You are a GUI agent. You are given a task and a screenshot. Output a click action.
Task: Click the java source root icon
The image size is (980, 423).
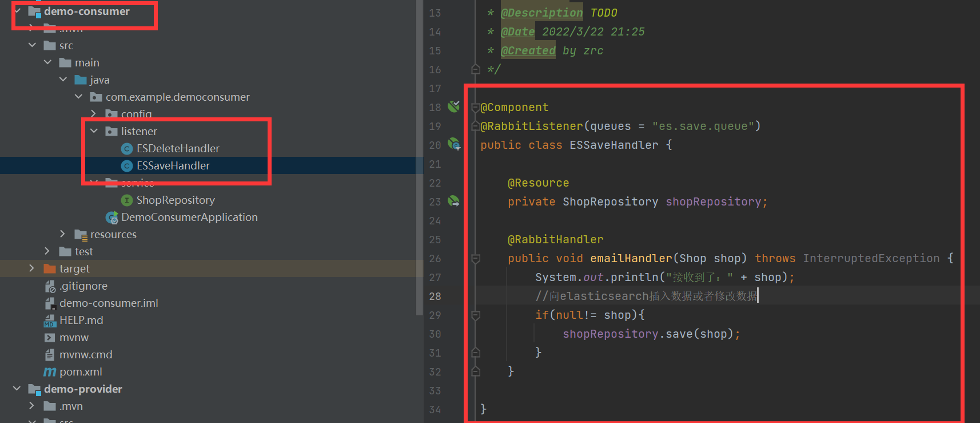[81, 80]
